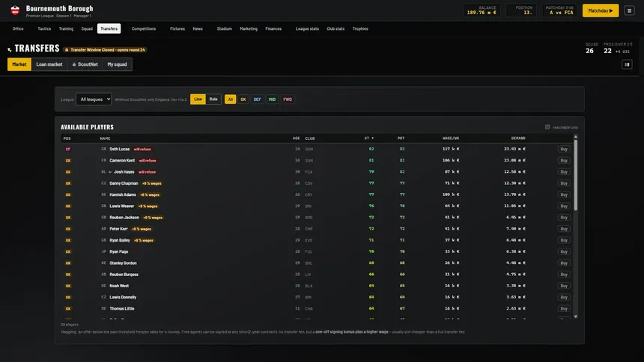
Task: Click the Matchday button
Action: click(601, 10)
